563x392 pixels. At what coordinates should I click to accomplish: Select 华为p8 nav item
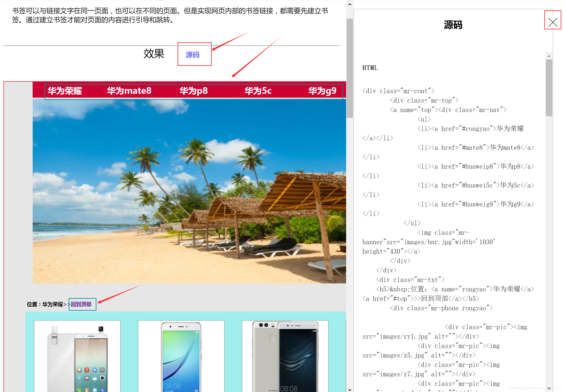click(193, 91)
